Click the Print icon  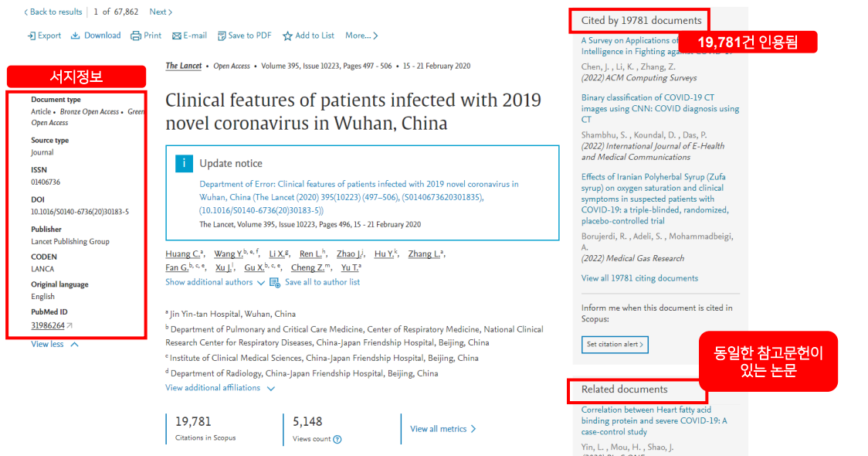pyautogui.click(x=136, y=36)
